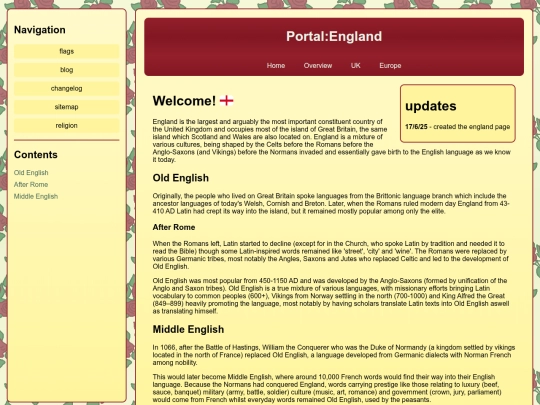Jump to Old English contents link
Screen dimensions: 540x405
click(x=31, y=173)
